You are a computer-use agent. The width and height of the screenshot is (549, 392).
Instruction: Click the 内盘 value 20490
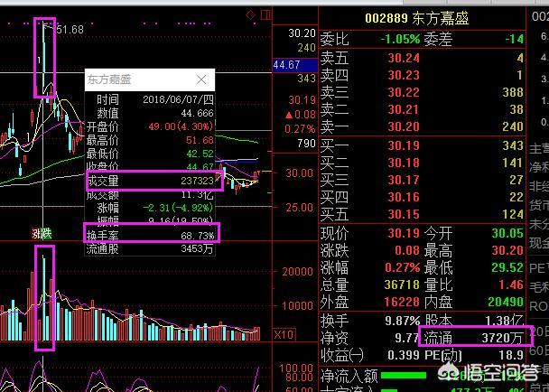tap(506, 302)
